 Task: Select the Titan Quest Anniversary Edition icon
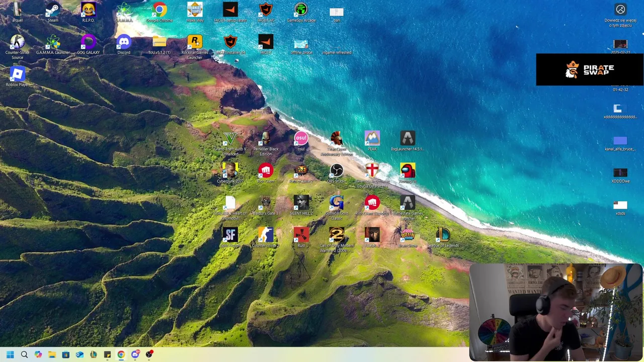(337, 144)
